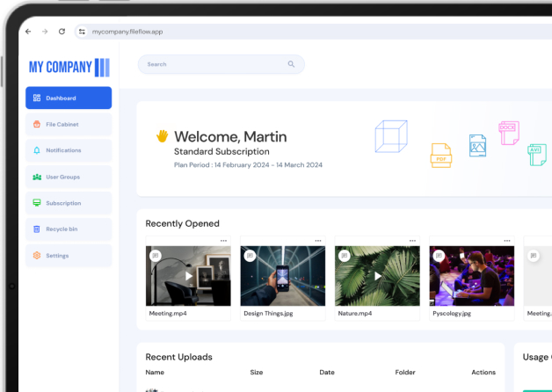
Task: Go back using browser back arrow
Action: pyautogui.click(x=28, y=32)
